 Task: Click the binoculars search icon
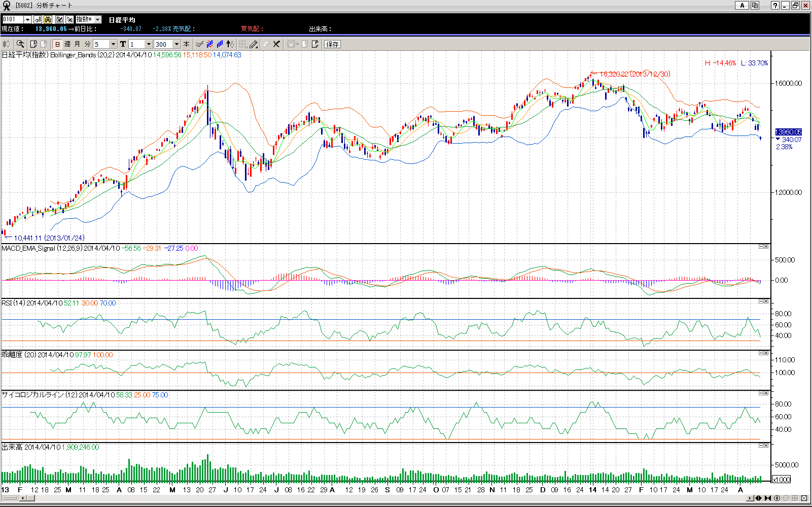[x=48, y=19]
